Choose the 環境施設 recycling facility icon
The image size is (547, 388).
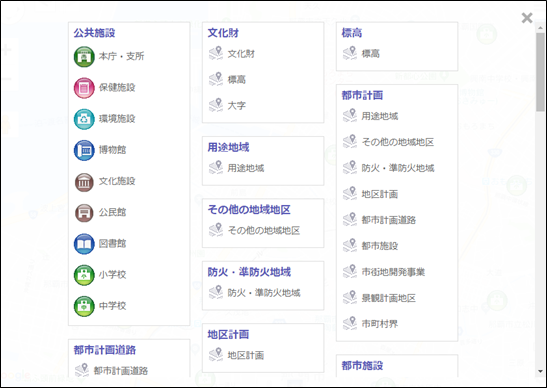[84, 119]
